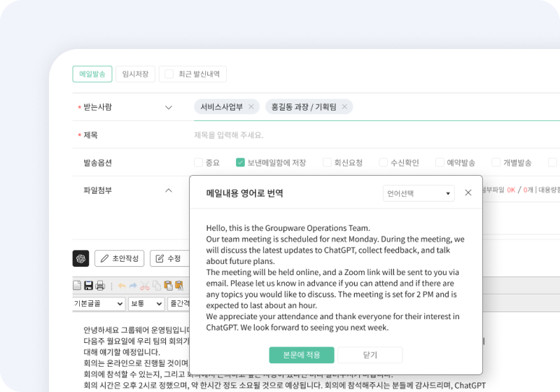Click the recipient input area after the chips

457,106
